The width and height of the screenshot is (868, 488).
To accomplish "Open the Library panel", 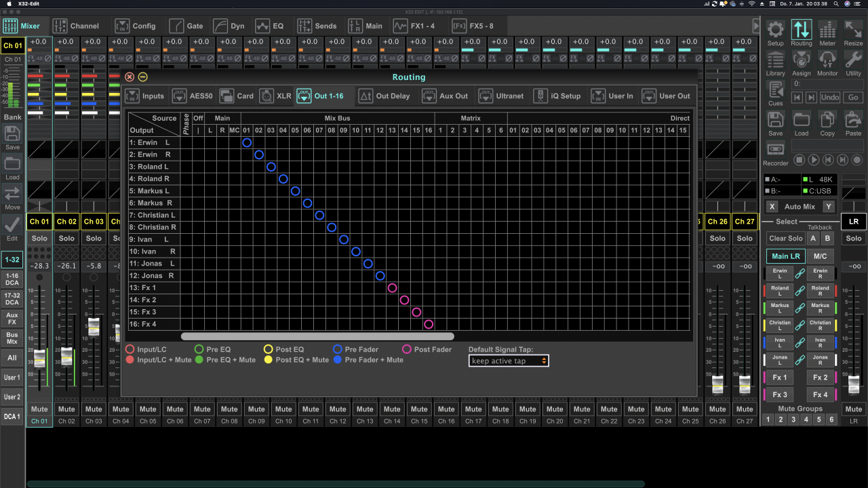I will point(775,63).
